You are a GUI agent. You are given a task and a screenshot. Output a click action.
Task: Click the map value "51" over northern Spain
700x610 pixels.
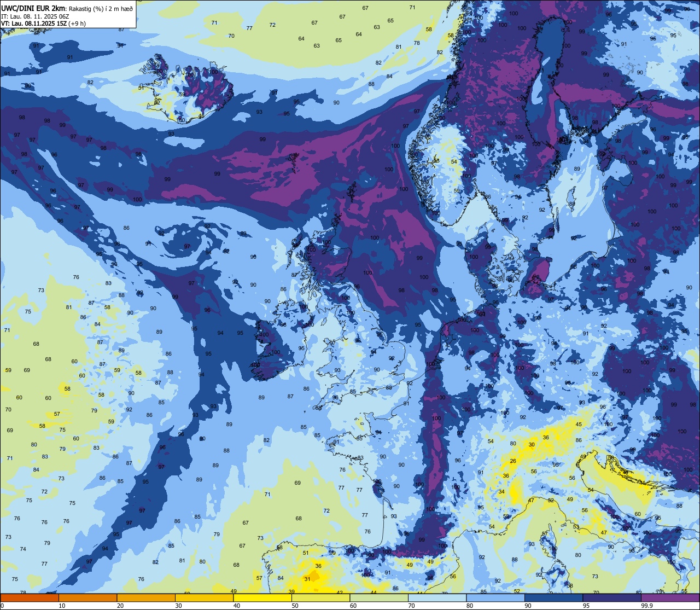306,553
